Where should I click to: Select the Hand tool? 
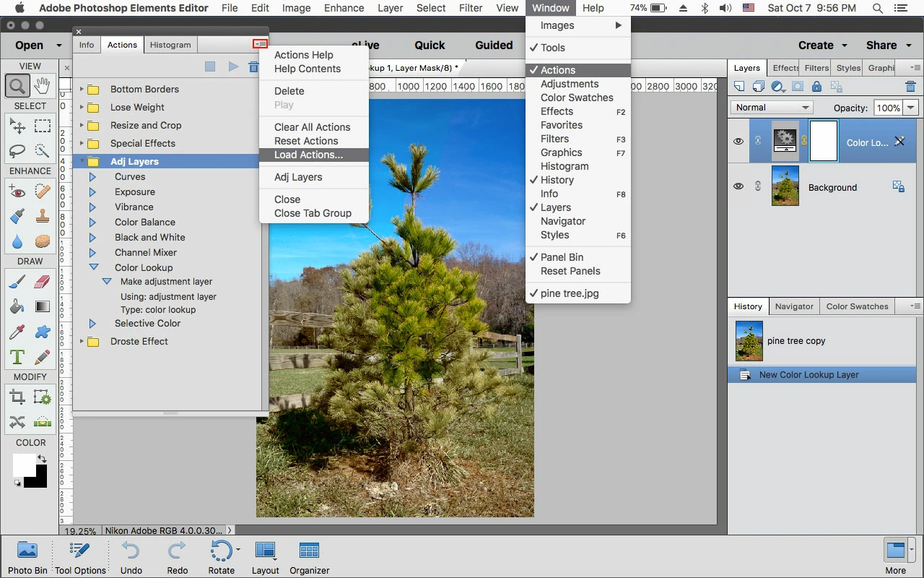coord(43,86)
